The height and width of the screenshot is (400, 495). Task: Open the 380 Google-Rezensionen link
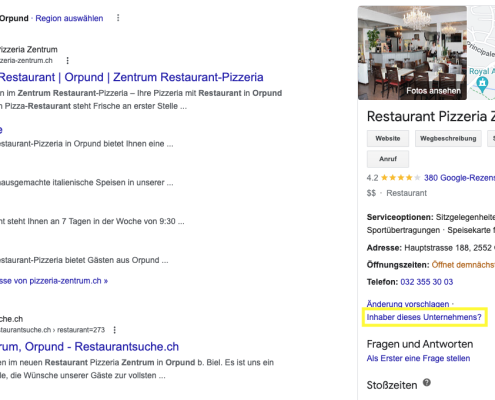pyautogui.click(x=459, y=178)
